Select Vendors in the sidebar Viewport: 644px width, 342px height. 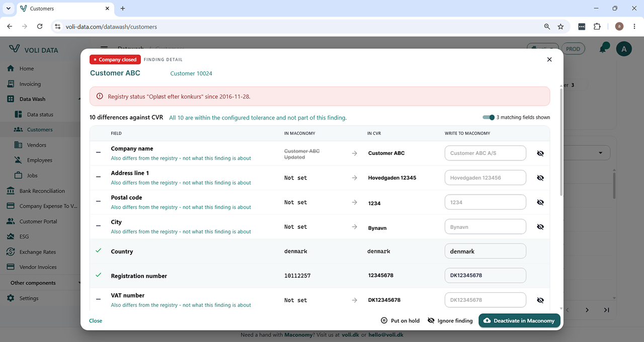(37, 145)
